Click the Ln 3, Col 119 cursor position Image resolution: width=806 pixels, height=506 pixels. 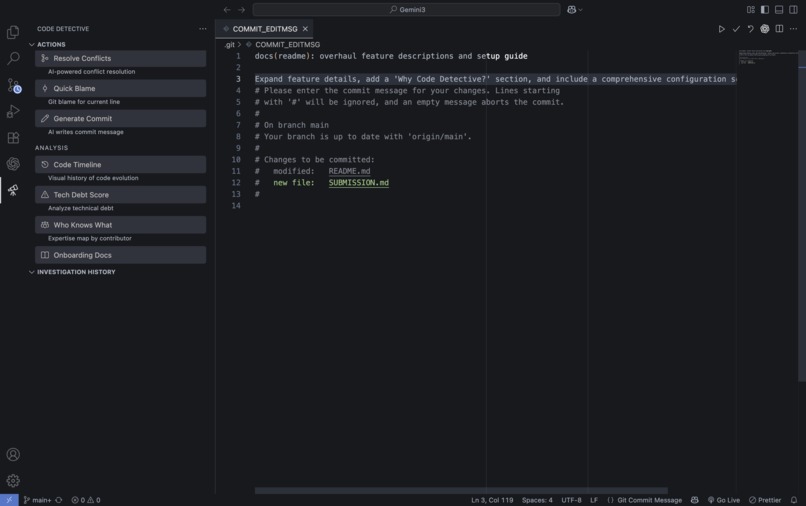pos(492,500)
